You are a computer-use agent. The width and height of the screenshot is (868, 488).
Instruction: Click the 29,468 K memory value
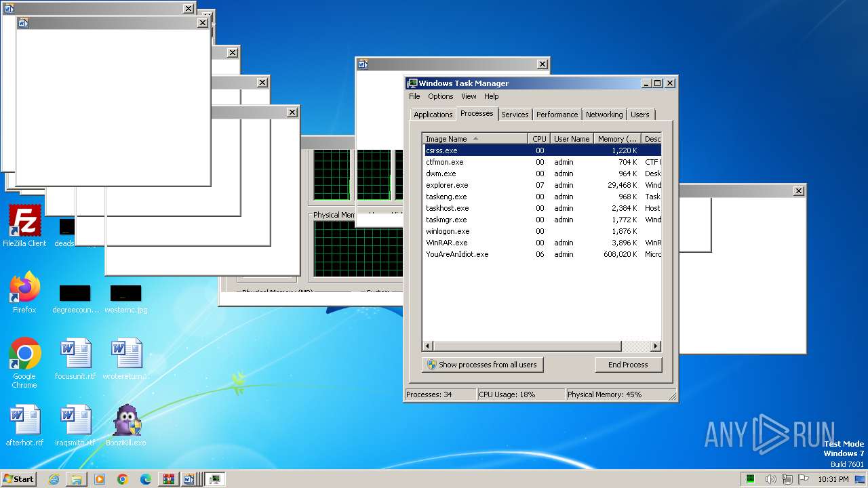[x=622, y=185]
